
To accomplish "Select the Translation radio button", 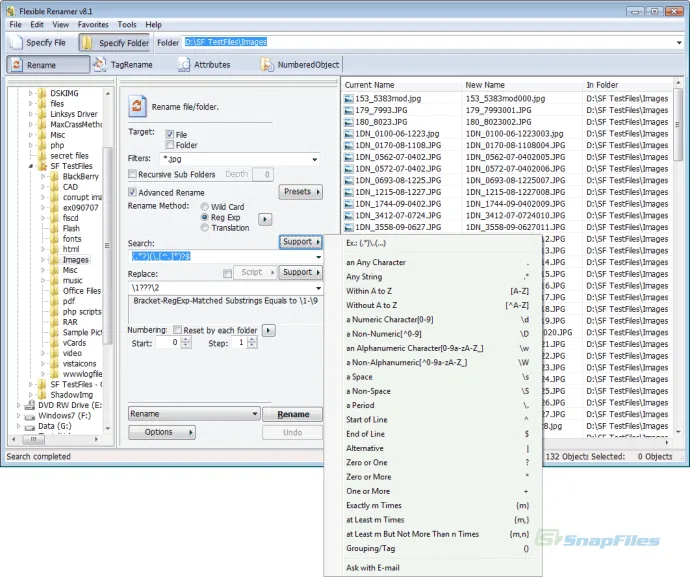I will tap(205, 228).
